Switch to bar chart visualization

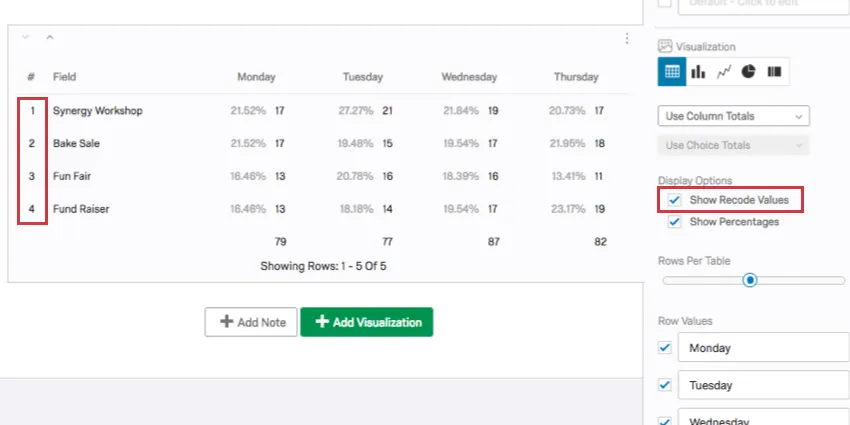tap(697, 72)
